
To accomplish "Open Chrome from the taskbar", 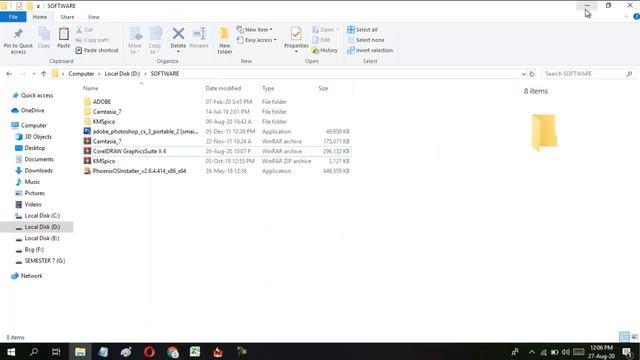I will click(172, 352).
